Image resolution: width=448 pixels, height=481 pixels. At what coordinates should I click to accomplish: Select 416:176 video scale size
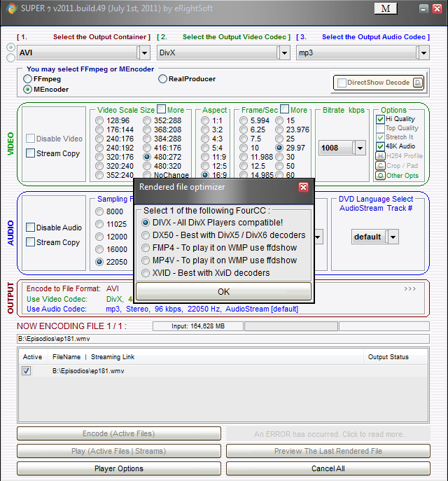tap(147, 148)
